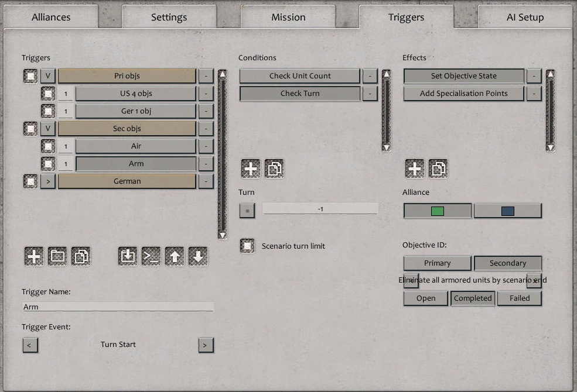Remove the US 4 objs trigger
This screenshot has height=392, width=577.
pyautogui.click(x=206, y=94)
